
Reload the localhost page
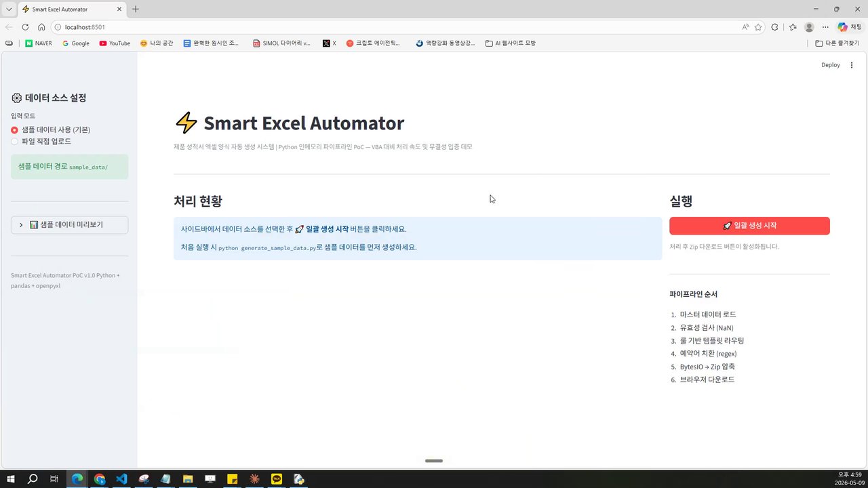point(25,27)
